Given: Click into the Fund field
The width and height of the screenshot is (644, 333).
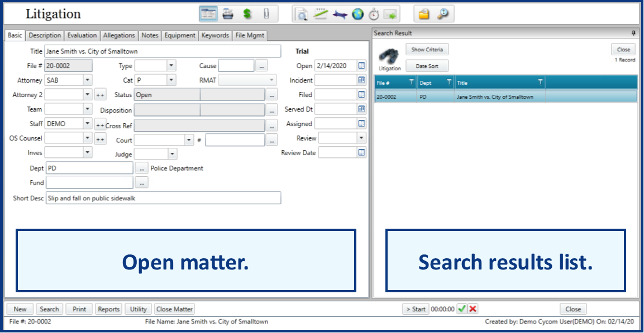Looking at the screenshot, I should 89,182.
